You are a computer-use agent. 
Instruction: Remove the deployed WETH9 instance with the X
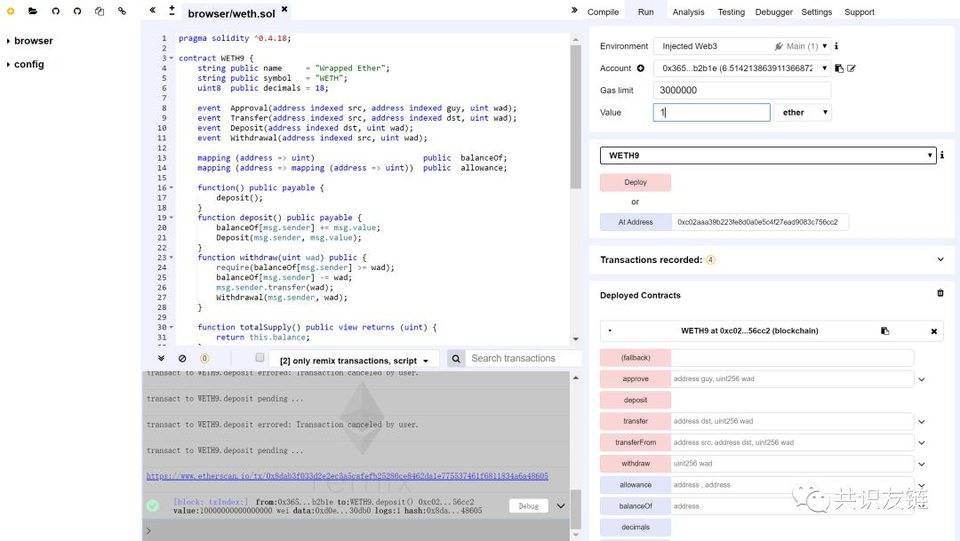[x=934, y=331]
